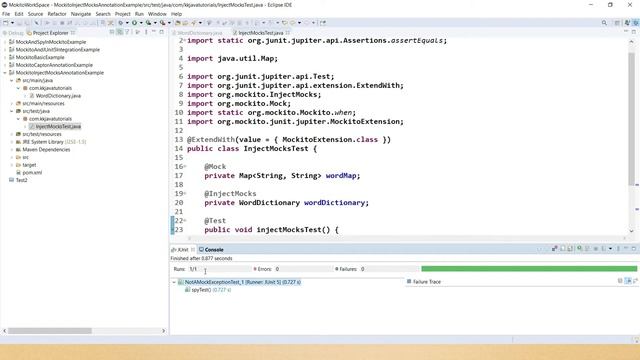Click the Run with Coverage toolbar icon

pos(148,23)
